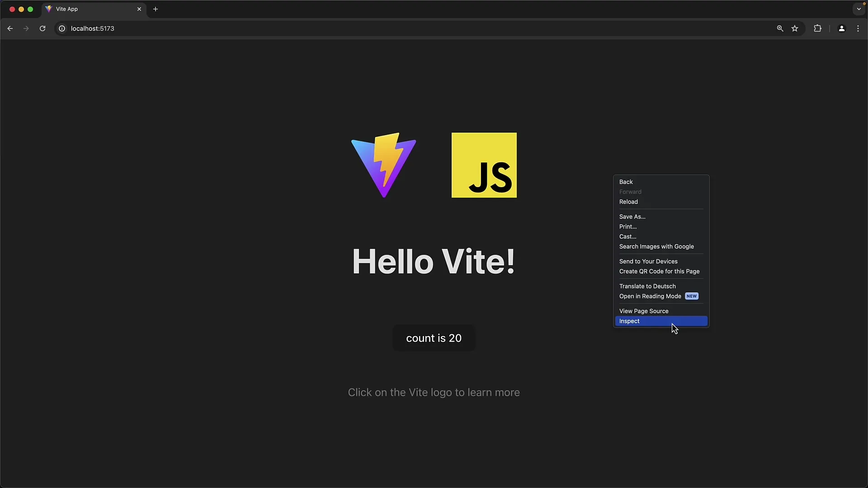The width and height of the screenshot is (868, 488).
Task: Choose Send to Your Devices
Action: [661, 261]
